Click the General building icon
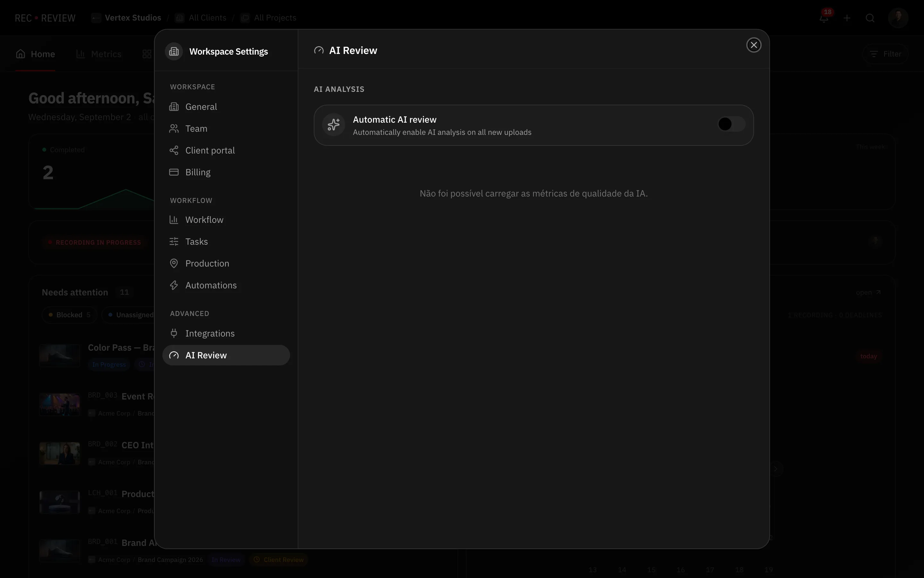Image resolution: width=924 pixels, height=578 pixels. tap(174, 107)
